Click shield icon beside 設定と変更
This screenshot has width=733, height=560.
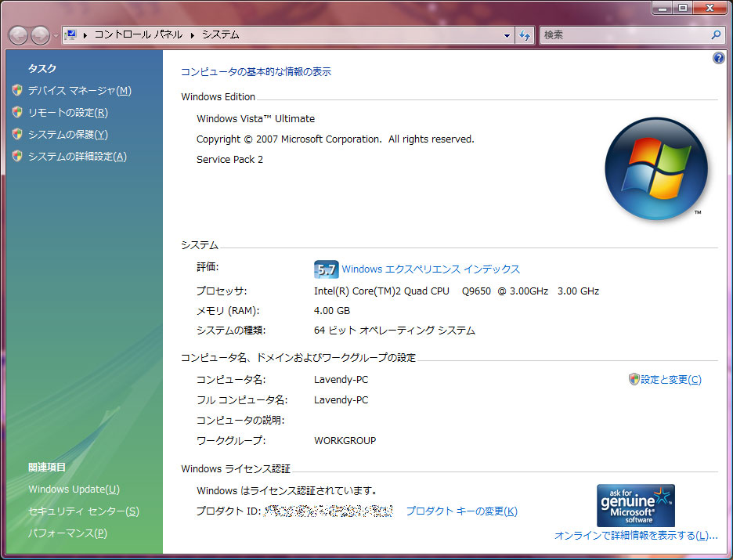click(x=634, y=379)
